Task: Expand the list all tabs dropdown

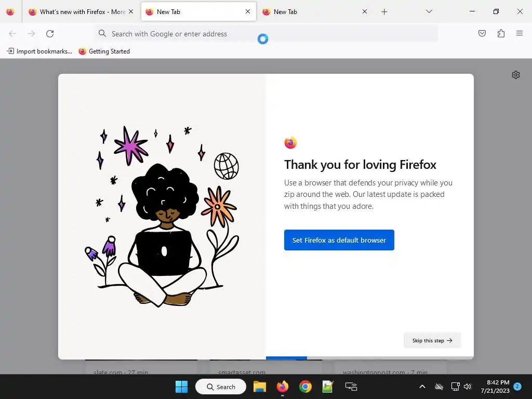Action: (x=429, y=11)
